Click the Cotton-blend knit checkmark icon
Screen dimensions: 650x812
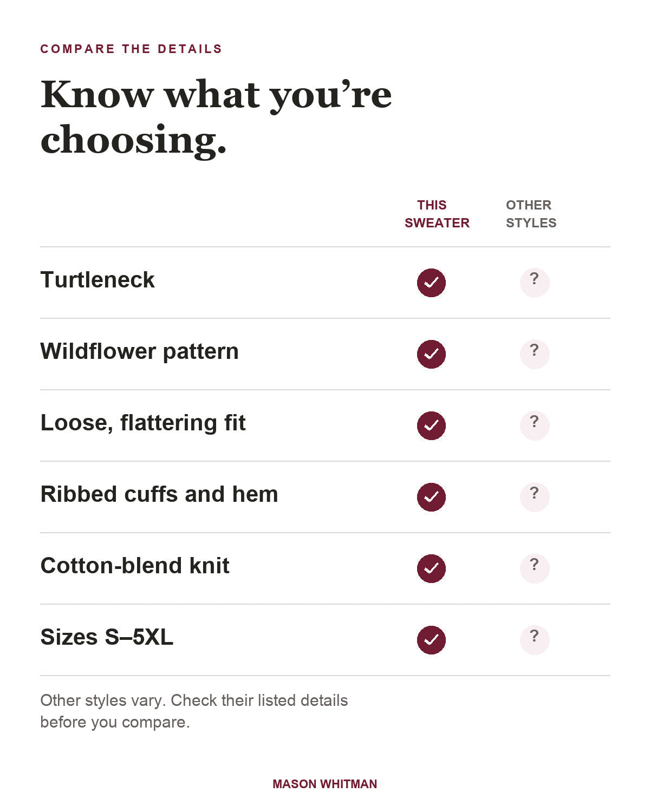point(431,568)
